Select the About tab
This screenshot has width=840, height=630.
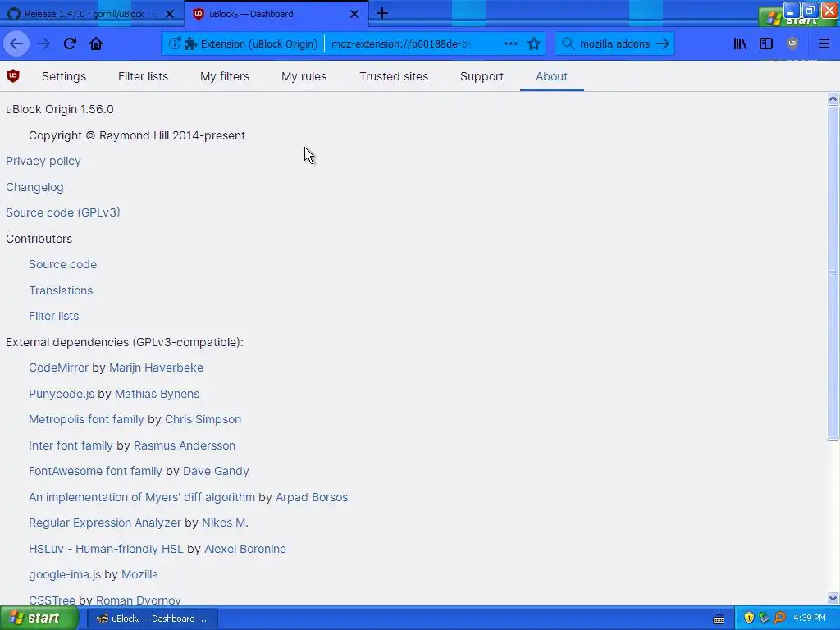pos(551,76)
